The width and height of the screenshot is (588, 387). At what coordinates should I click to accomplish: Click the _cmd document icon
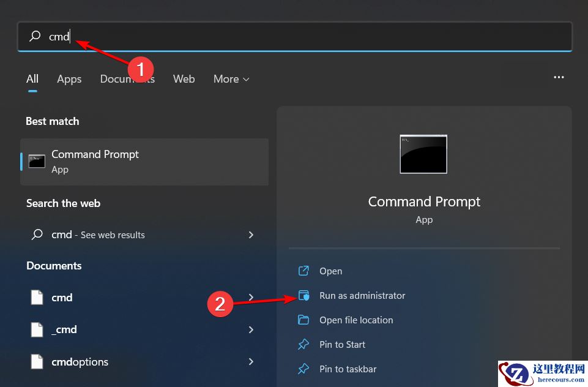coord(37,329)
